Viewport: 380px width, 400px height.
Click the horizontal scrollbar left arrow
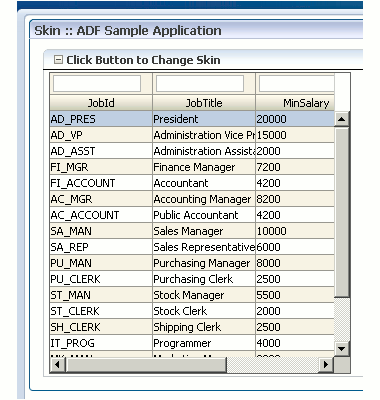coord(57,365)
